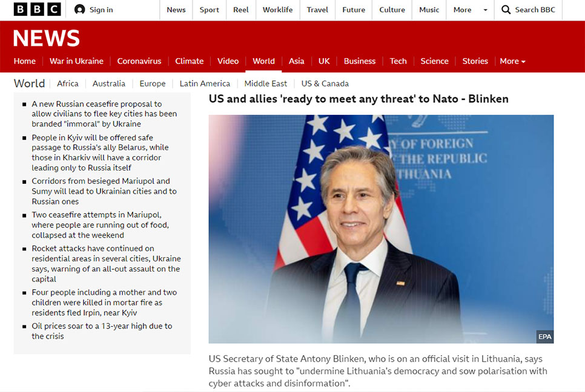The height and width of the screenshot is (392, 585).
Task: Open the top bar More dropdown arrow
Action: (x=485, y=10)
